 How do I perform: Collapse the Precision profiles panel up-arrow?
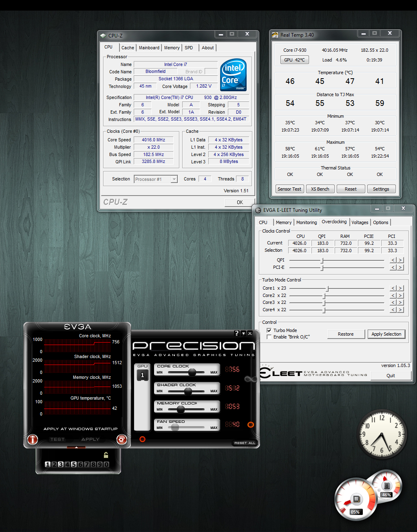tap(76, 447)
